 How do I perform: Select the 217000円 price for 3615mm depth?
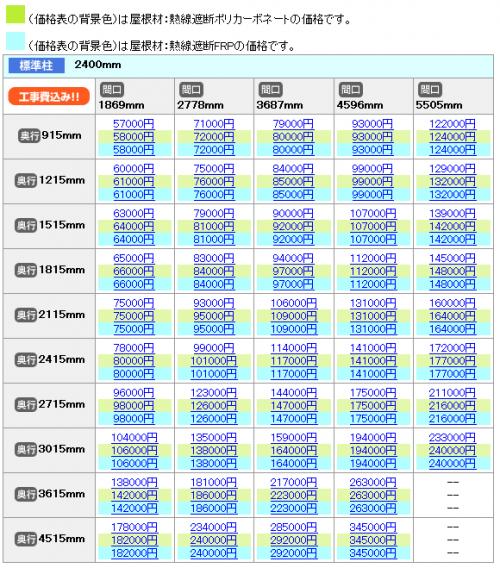(x=293, y=483)
